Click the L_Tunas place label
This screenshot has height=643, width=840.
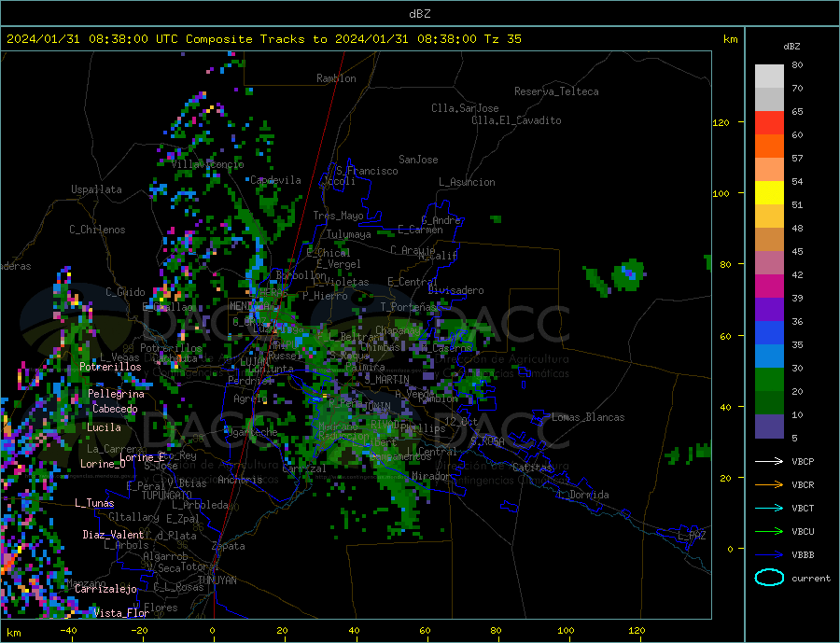[94, 503]
